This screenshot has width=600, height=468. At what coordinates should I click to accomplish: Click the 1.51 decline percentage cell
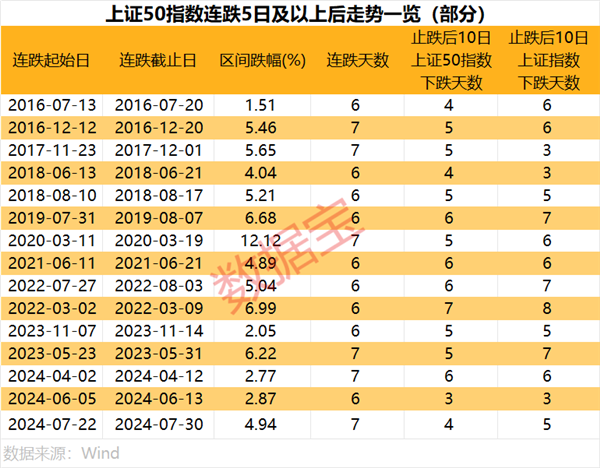coord(262,104)
